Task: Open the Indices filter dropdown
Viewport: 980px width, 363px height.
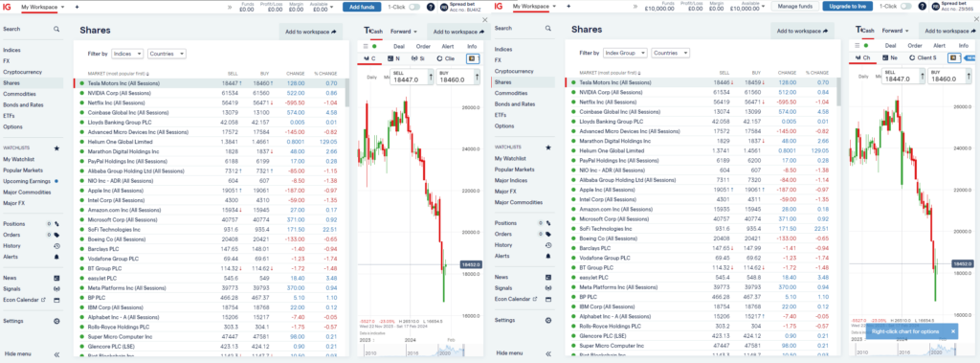Action: click(127, 54)
